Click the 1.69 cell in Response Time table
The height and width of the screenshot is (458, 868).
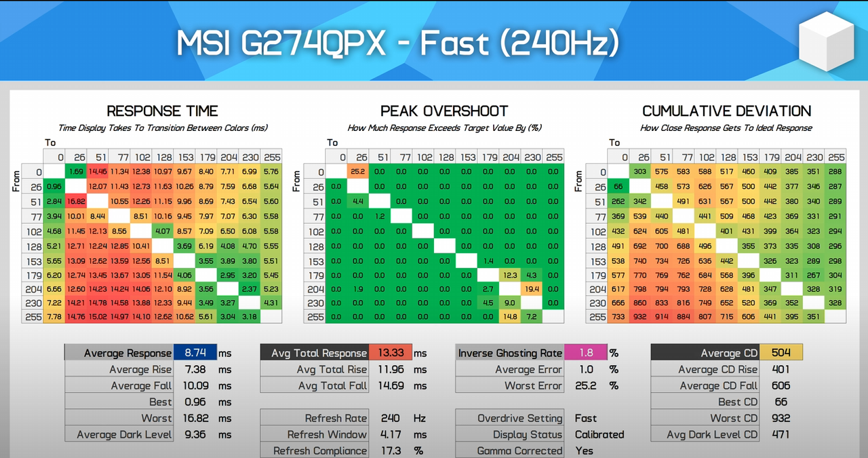(76, 172)
